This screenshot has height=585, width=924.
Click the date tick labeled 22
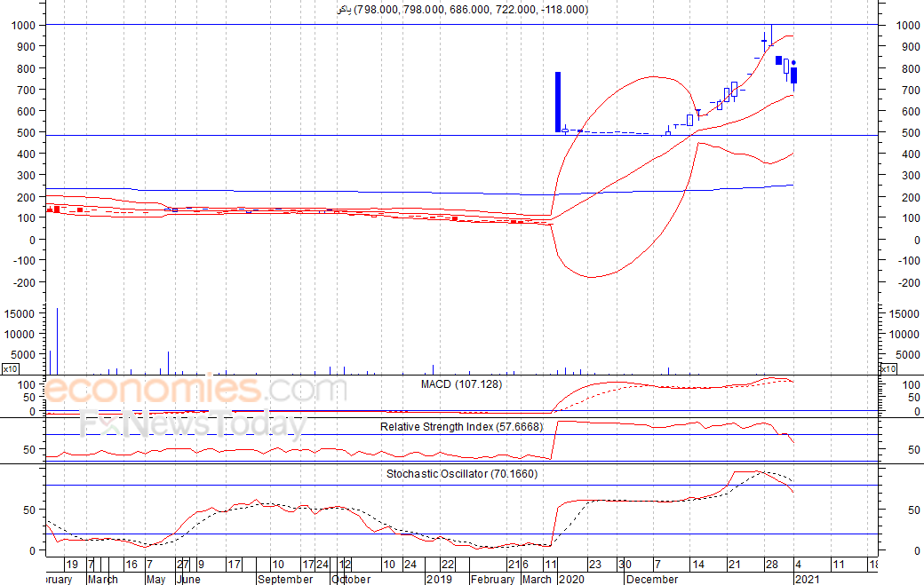(x=448, y=565)
